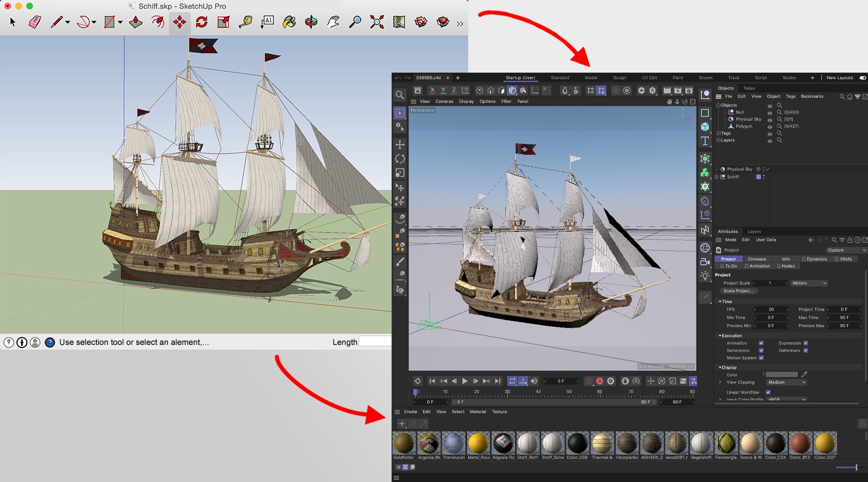Open the Cineware project tab
Viewport: 868px width, 482px height.
757,259
